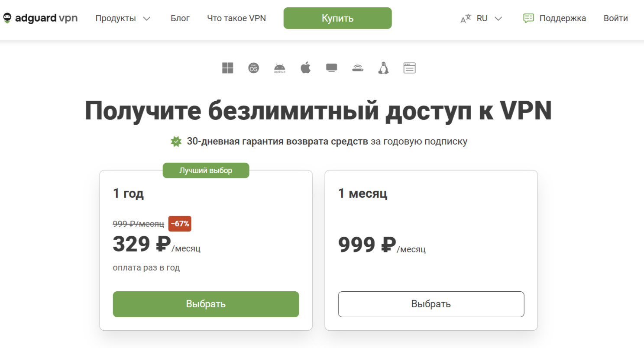Screen dimensions: 644x348
Task: Click the support chat bubble icon
Action: click(x=528, y=18)
